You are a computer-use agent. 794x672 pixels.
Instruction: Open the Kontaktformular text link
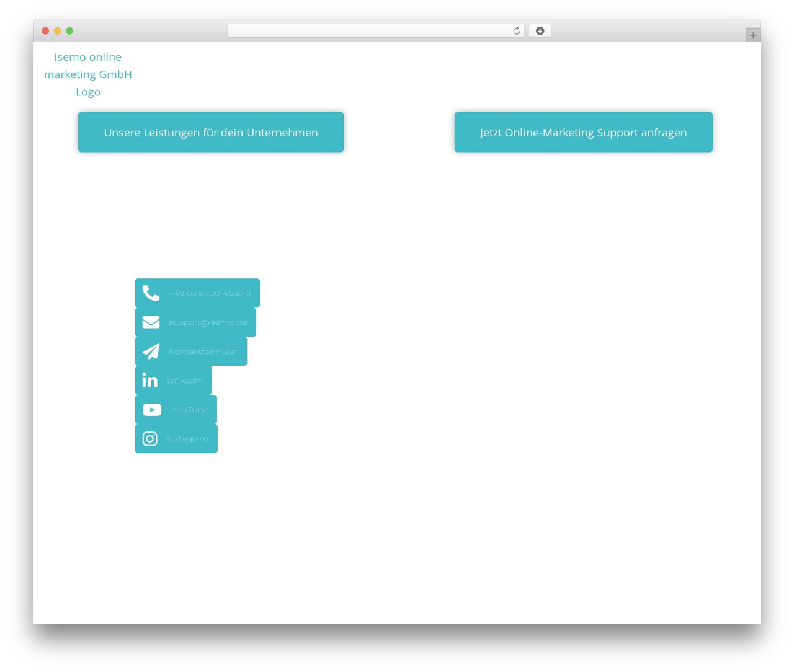pos(203,351)
